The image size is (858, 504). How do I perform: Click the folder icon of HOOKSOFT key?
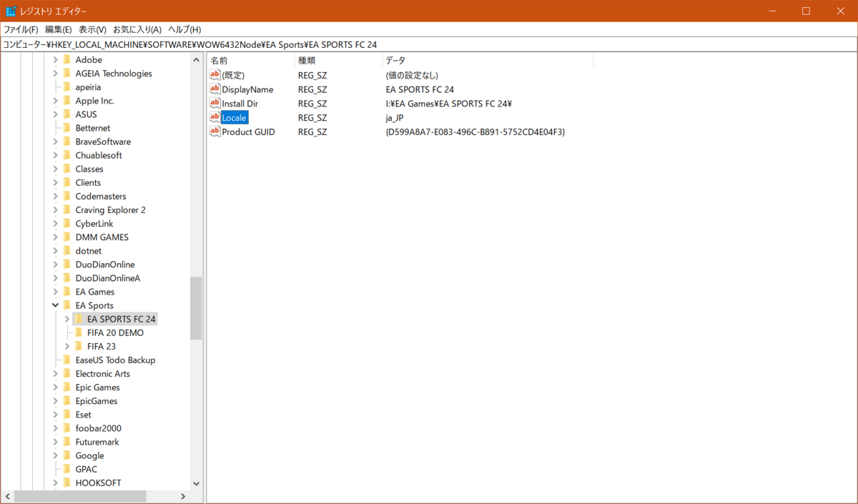tap(67, 483)
